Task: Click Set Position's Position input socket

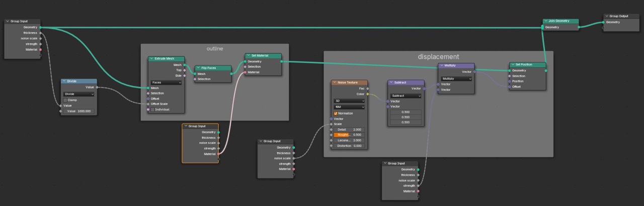Action: [x=509, y=81]
